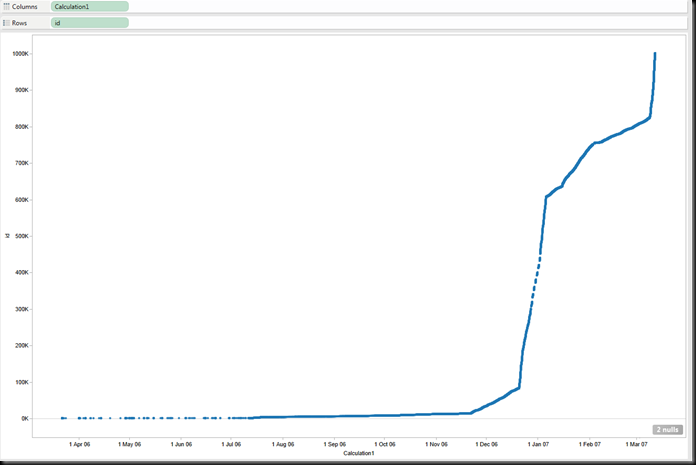Click the Columns shelf label
This screenshot has height=465, width=696.
(x=24, y=7)
